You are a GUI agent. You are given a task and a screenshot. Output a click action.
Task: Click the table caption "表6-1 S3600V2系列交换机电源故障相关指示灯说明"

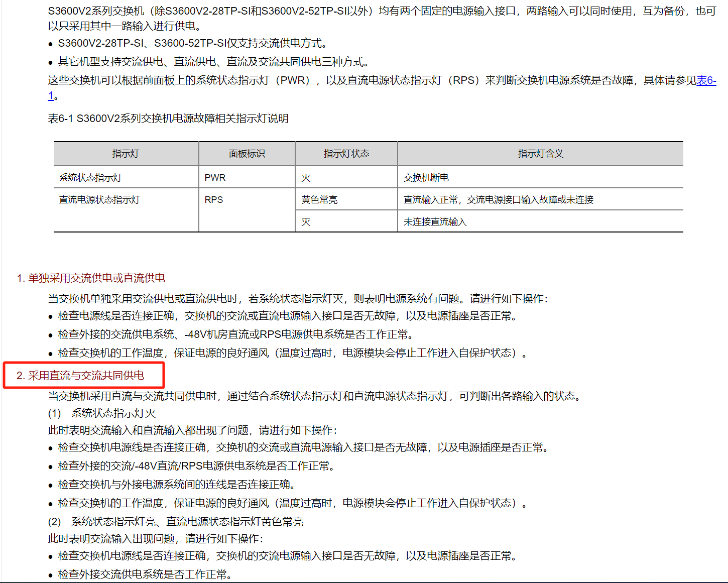pos(168,119)
